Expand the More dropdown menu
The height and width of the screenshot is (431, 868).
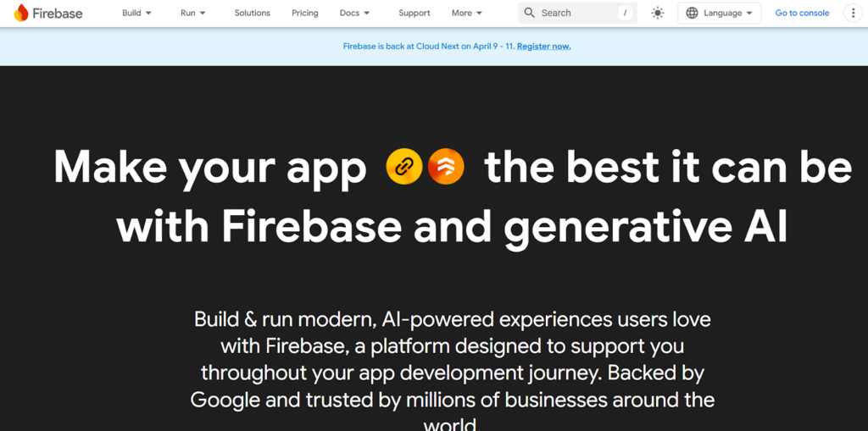(467, 14)
